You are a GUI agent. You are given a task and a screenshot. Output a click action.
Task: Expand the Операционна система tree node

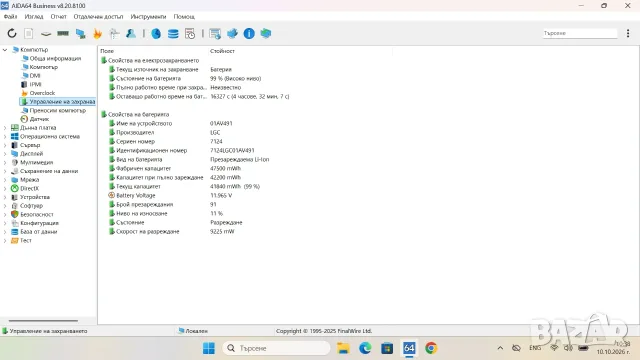5,136
